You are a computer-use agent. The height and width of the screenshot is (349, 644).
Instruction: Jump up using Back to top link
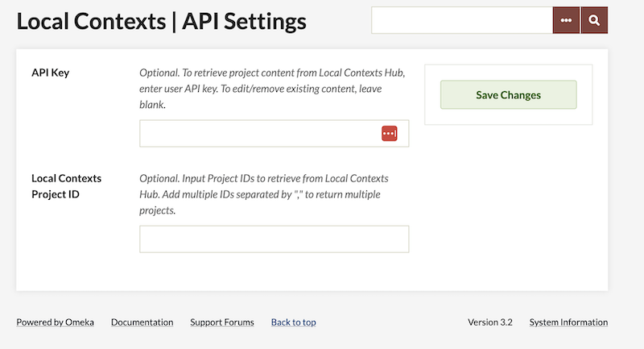pyautogui.click(x=293, y=322)
